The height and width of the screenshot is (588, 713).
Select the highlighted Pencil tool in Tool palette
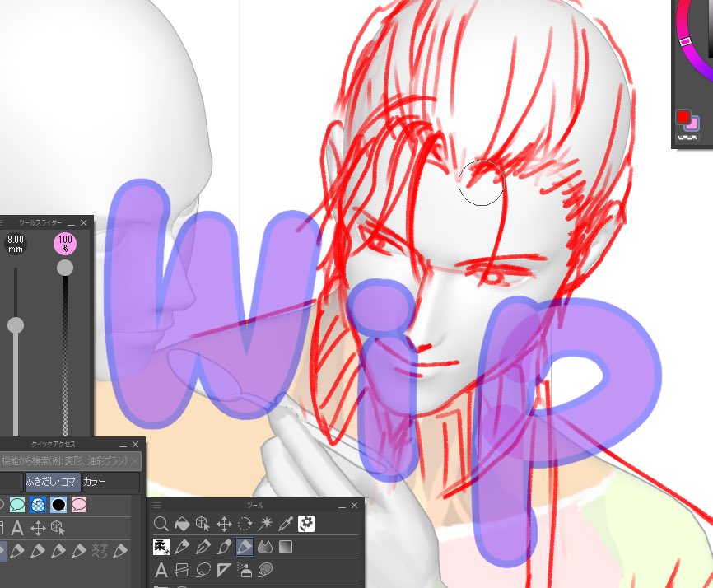pos(245,547)
